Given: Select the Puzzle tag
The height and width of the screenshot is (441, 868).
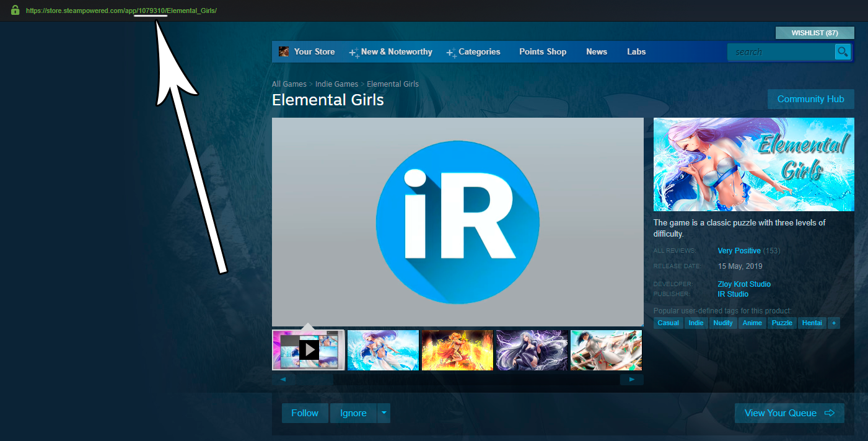Looking at the screenshot, I should [782, 323].
